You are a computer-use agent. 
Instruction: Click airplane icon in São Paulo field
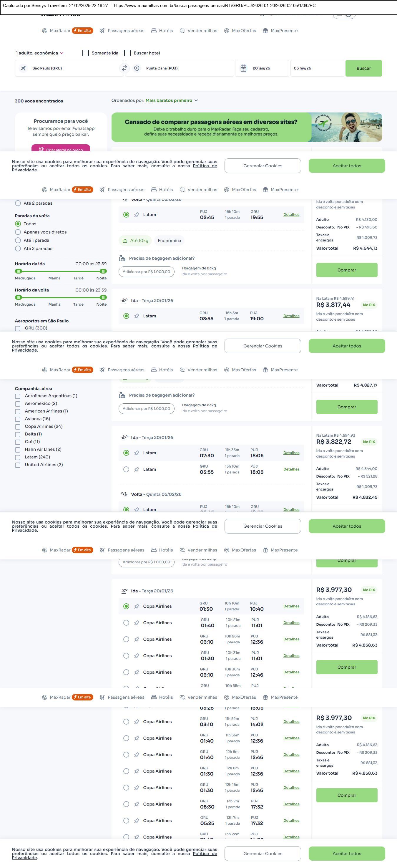point(23,68)
